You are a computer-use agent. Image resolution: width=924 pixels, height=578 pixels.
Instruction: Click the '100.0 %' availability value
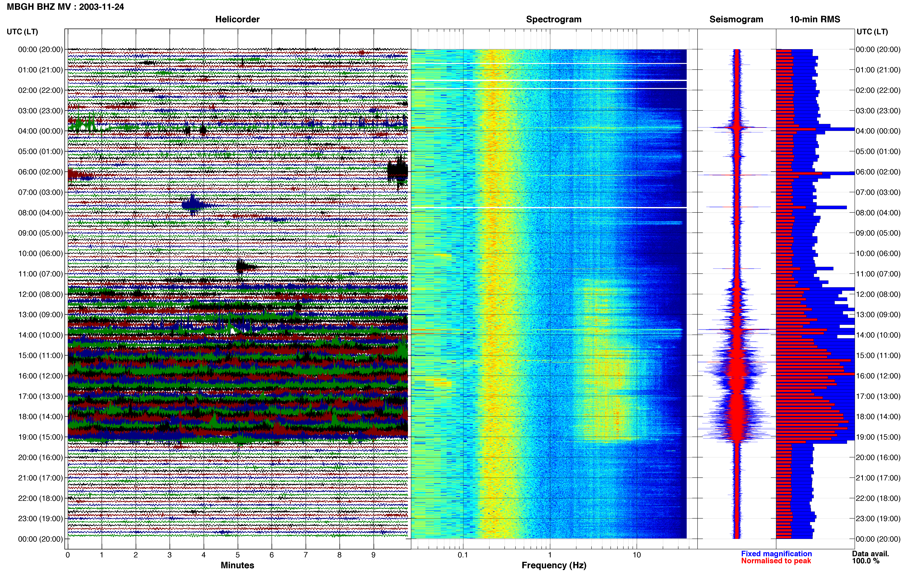[x=865, y=561]
